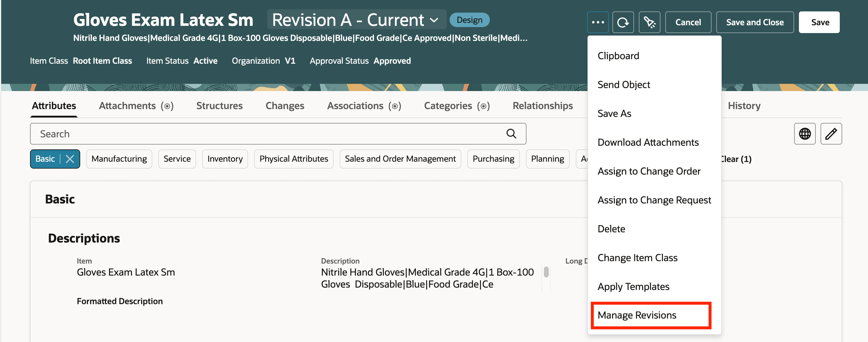868x342 pixels.
Task: Click inside the attribute Search field
Action: 236,133
